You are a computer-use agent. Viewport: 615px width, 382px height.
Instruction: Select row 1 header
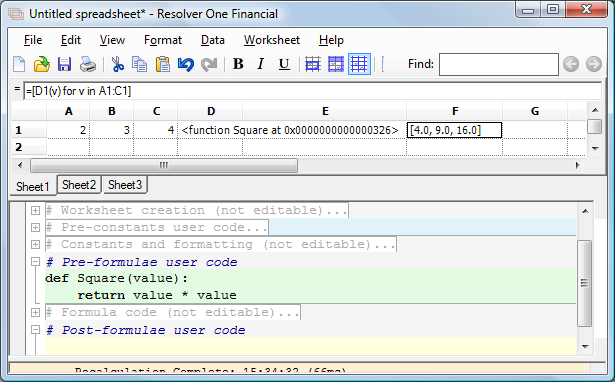click(x=29, y=130)
